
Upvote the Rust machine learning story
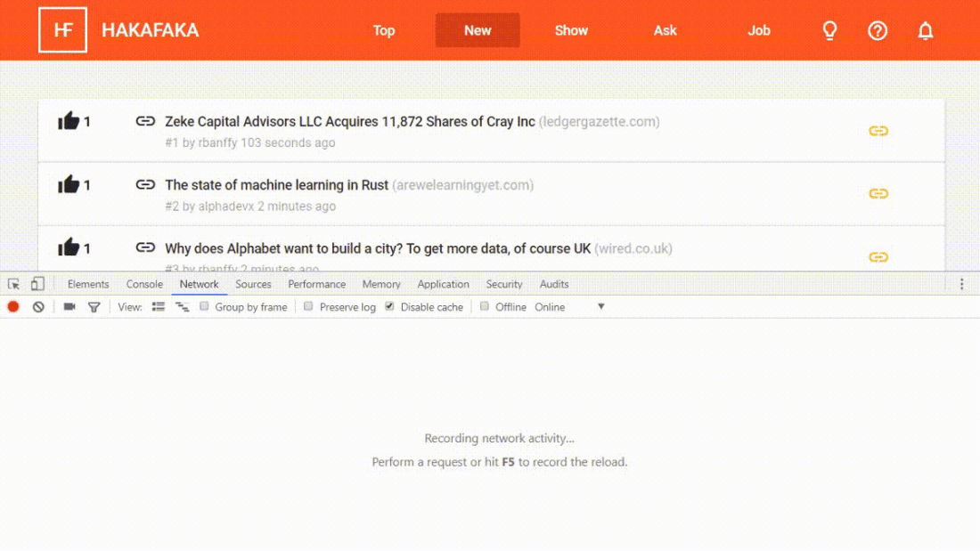point(71,183)
